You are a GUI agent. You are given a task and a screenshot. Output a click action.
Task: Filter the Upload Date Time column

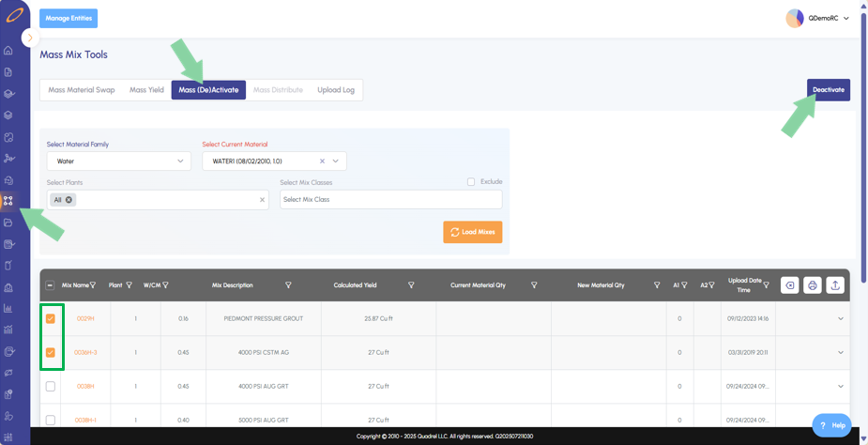pos(766,284)
